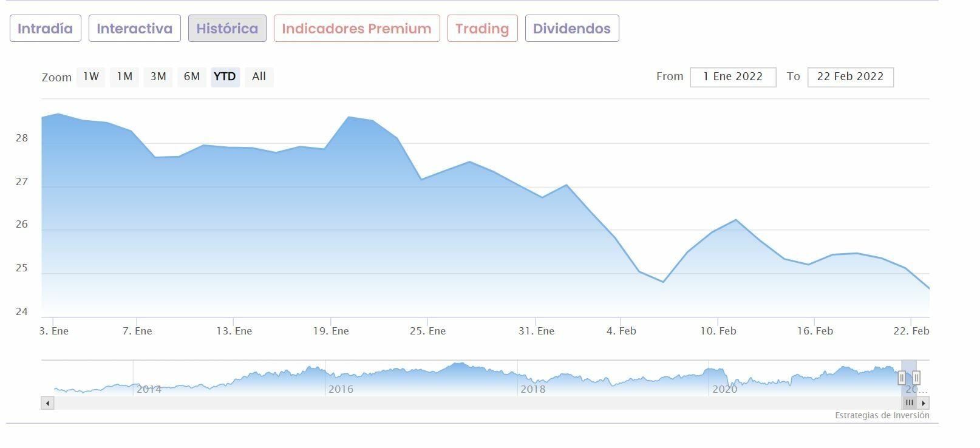Screen dimensions: 980x448
Task: Click the left navigator range handle
Action: [x=902, y=378]
